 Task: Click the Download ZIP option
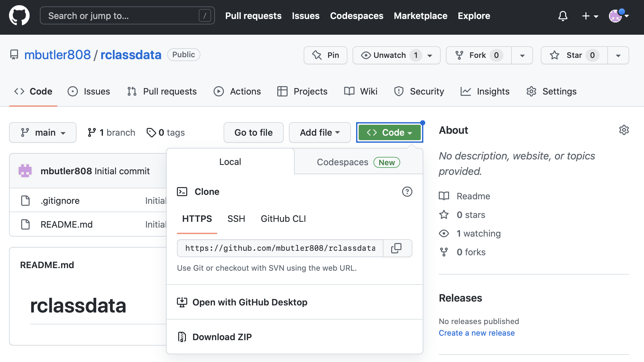pos(222,337)
